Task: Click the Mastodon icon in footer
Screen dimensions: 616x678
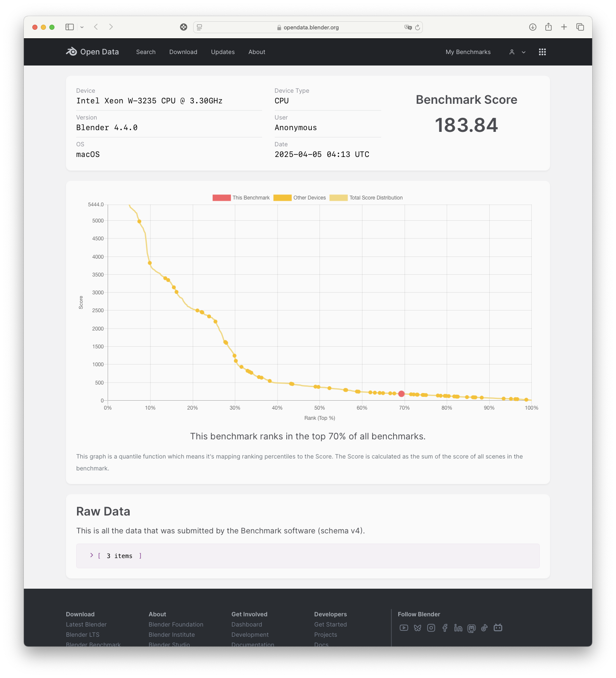Action: click(471, 628)
